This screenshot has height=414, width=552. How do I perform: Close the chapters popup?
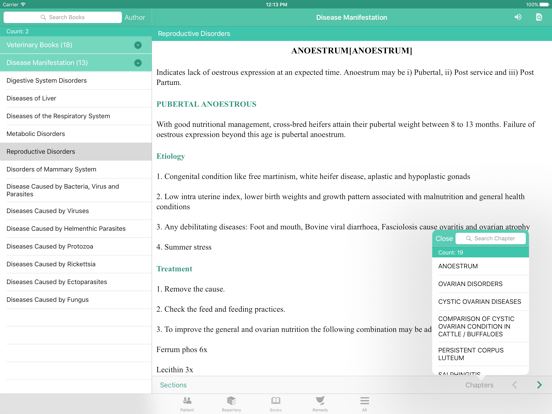pos(444,238)
